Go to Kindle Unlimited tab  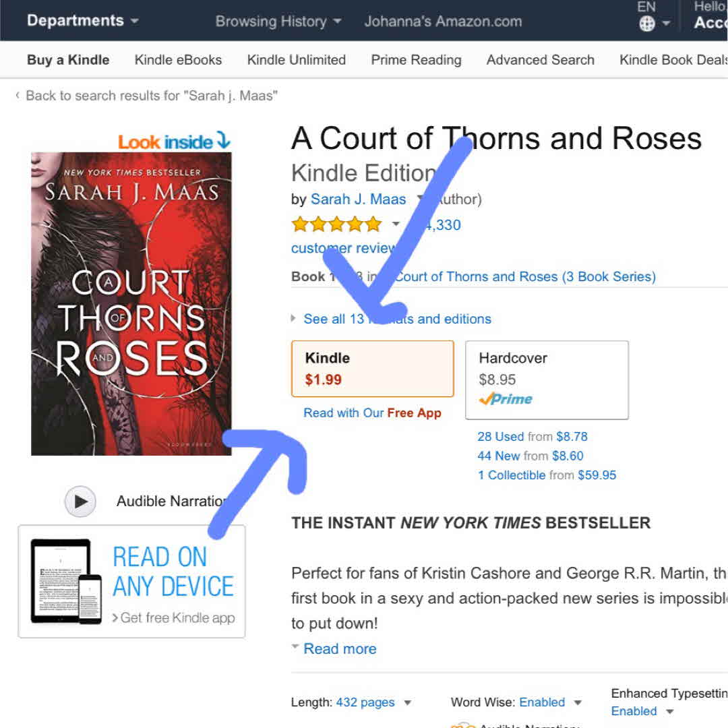(x=296, y=60)
